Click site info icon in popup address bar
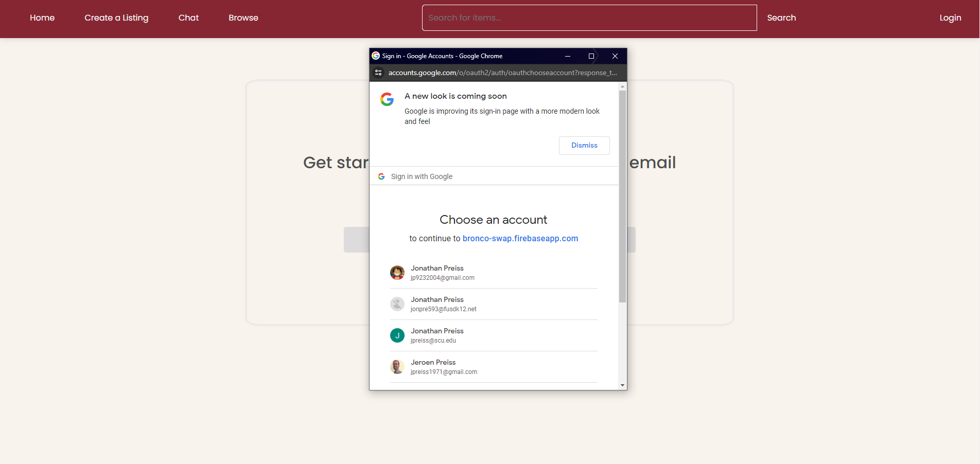The width and height of the screenshot is (980, 464). (378, 73)
